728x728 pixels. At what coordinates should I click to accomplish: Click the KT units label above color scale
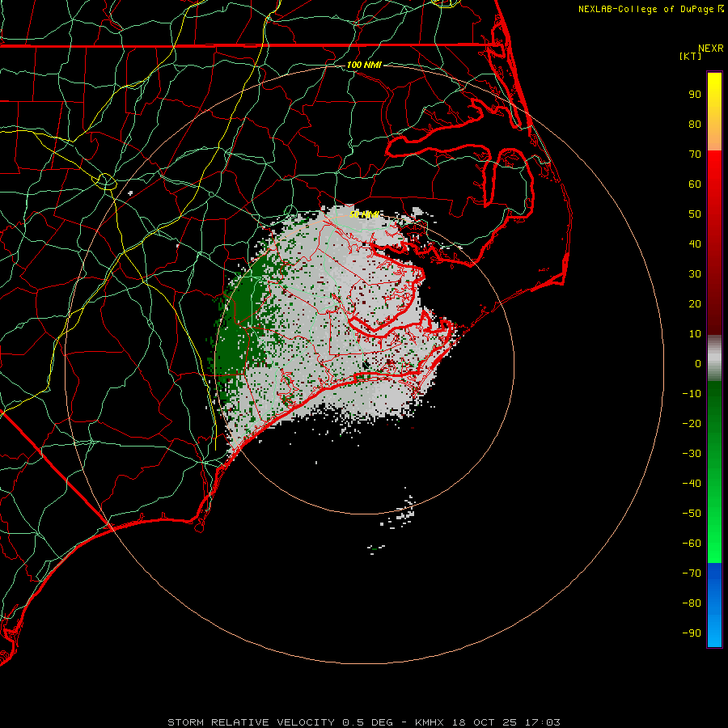(x=691, y=56)
